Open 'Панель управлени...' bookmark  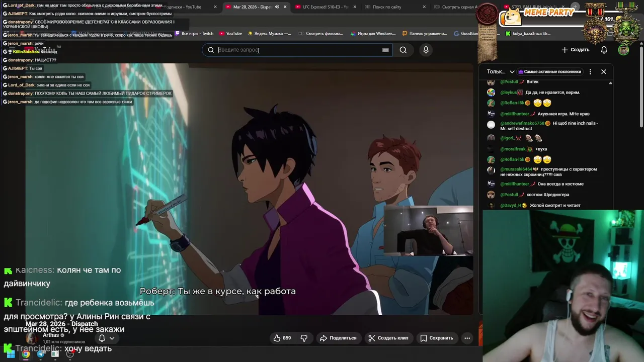click(x=425, y=34)
